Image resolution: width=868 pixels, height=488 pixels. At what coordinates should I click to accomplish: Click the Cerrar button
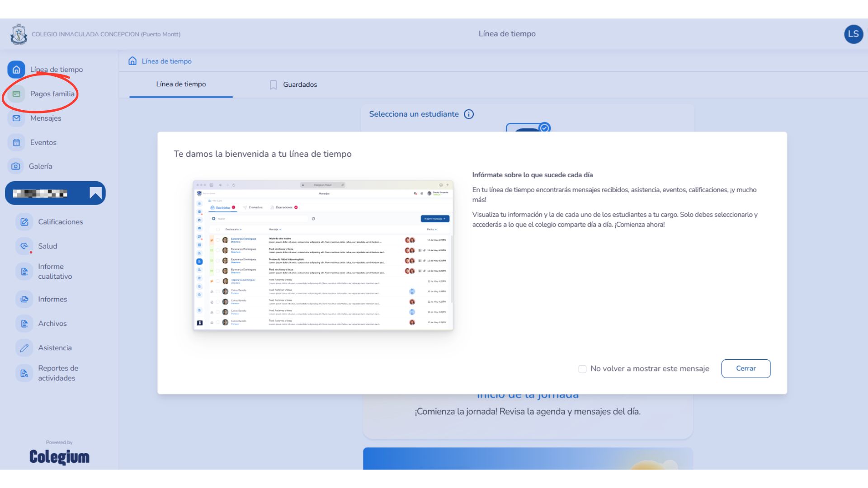(x=745, y=369)
